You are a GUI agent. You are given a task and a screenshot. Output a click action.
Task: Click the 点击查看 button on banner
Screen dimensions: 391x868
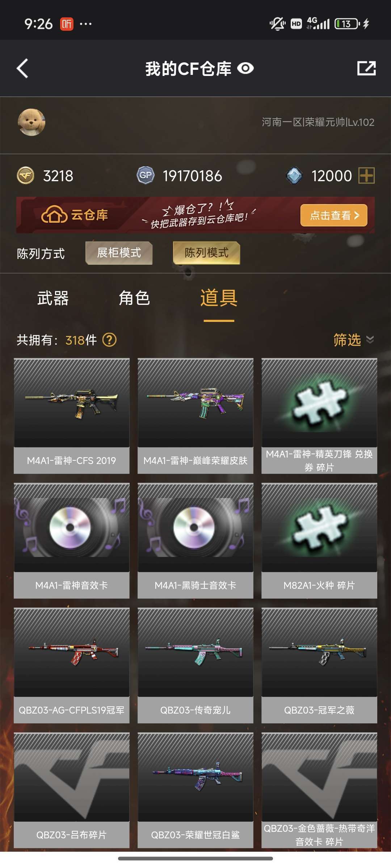(334, 216)
